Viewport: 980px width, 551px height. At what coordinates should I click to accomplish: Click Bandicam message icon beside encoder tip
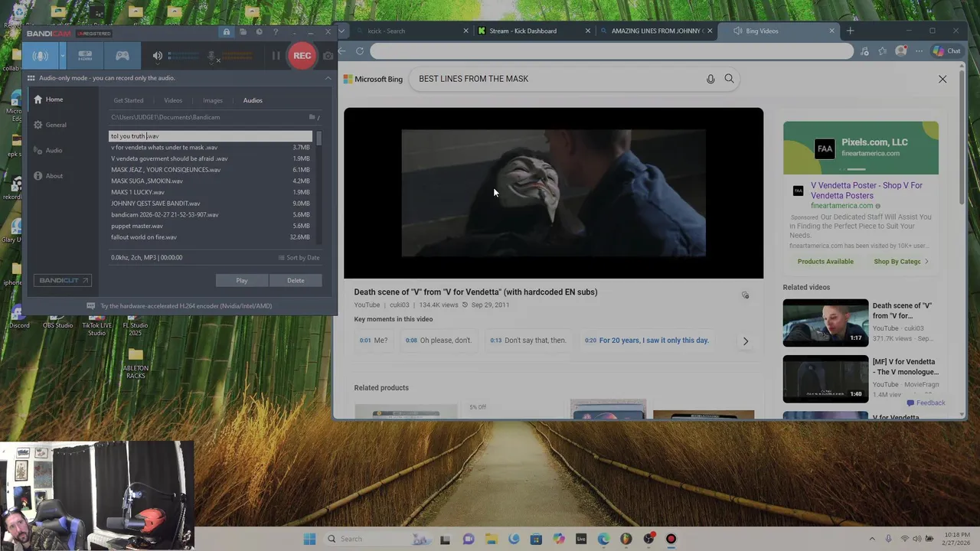(x=91, y=305)
